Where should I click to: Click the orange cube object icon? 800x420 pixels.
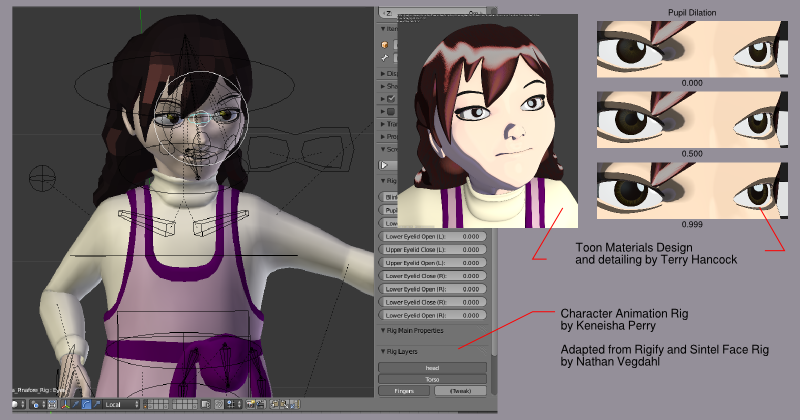[x=385, y=44]
